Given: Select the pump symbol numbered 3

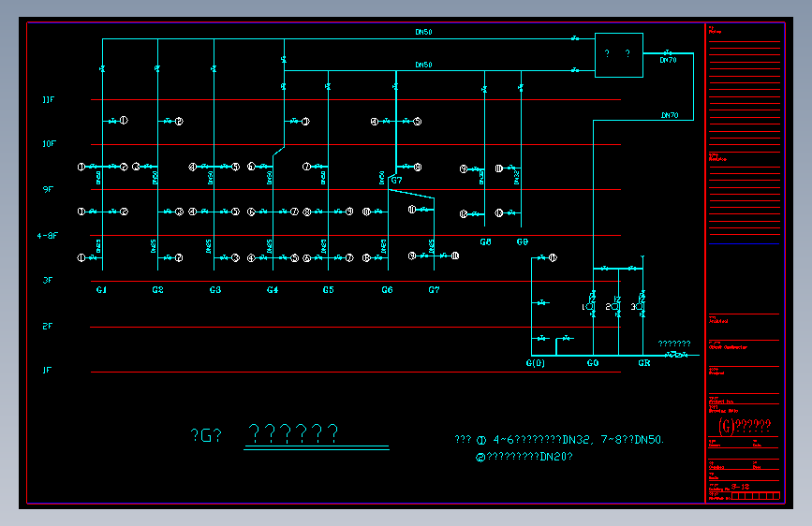Looking at the screenshot, I should pyautogui.click(x=640, y=307).
